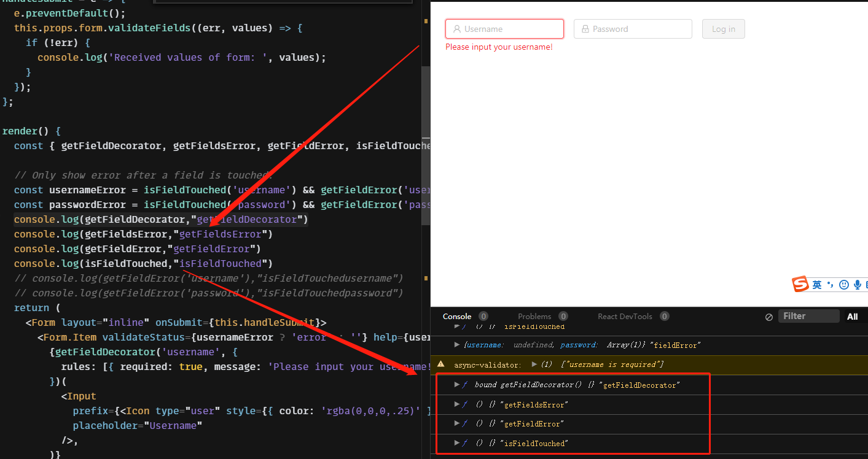Click the rules: [{ required: true code line

pos(245,366)
